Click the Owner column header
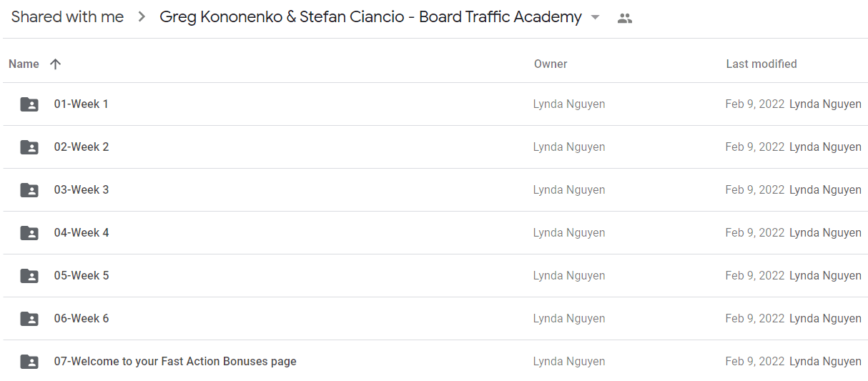This screenshot has width=868, height=381. coord(551,64)
